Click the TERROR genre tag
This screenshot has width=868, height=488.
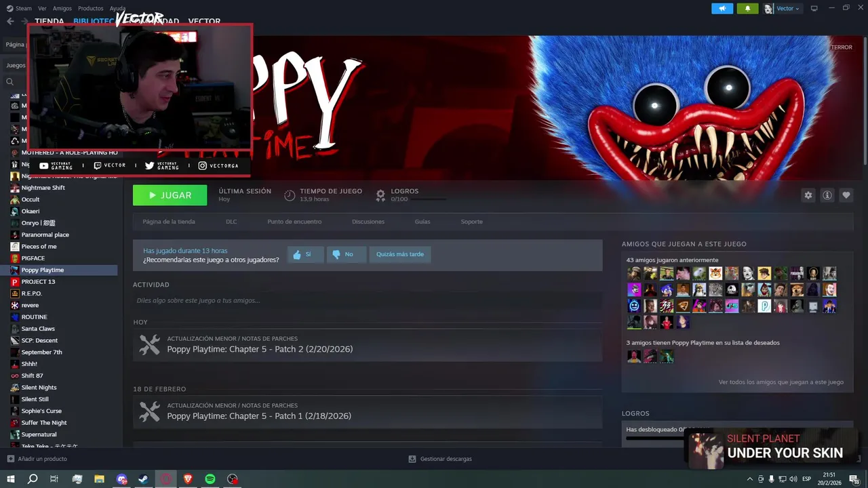pyautogui.click(x=842, y=47)
